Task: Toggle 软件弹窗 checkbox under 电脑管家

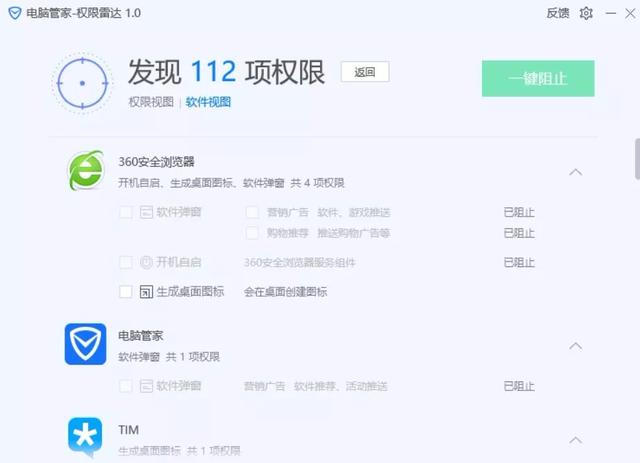Action: click(x=126, y=386)
